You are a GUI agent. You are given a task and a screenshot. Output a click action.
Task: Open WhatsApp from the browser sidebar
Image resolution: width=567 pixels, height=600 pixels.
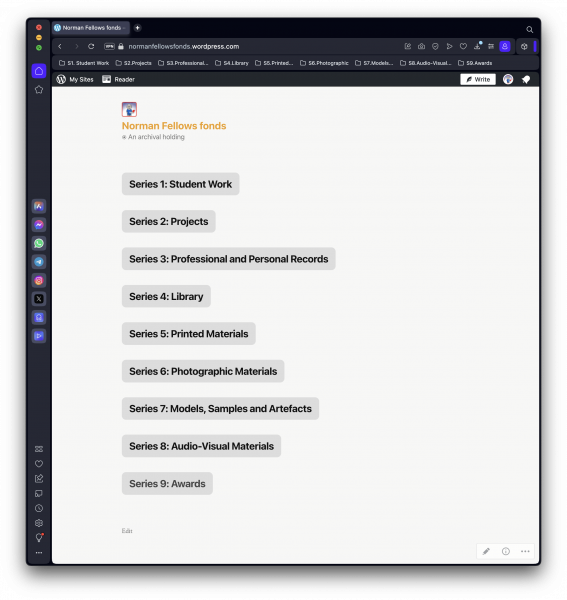click(x=39, y=243)
